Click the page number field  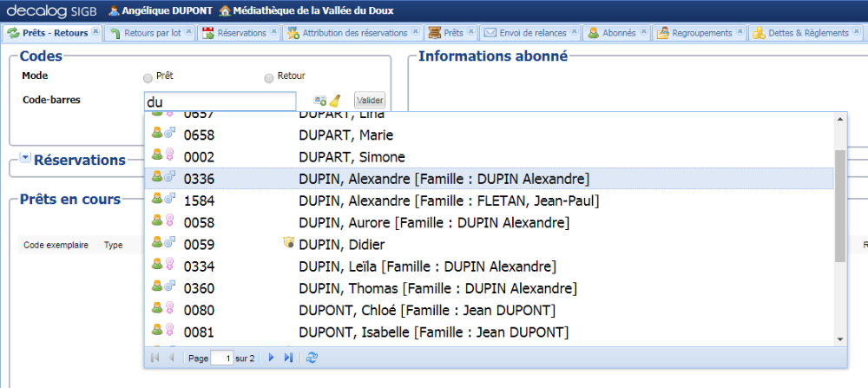pos(222,358)
